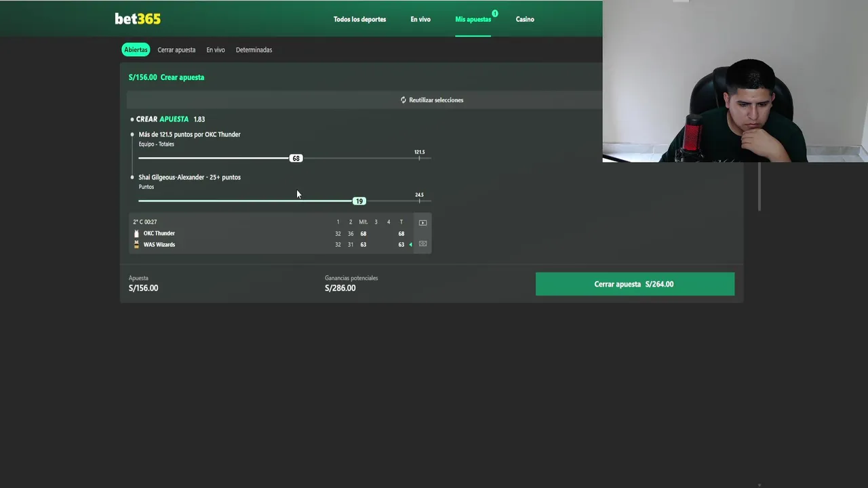The width and height of the screenshot is (868, 488).
Task: Open live stream video icon in scoreboard
Action: click(x=422, y=222)
